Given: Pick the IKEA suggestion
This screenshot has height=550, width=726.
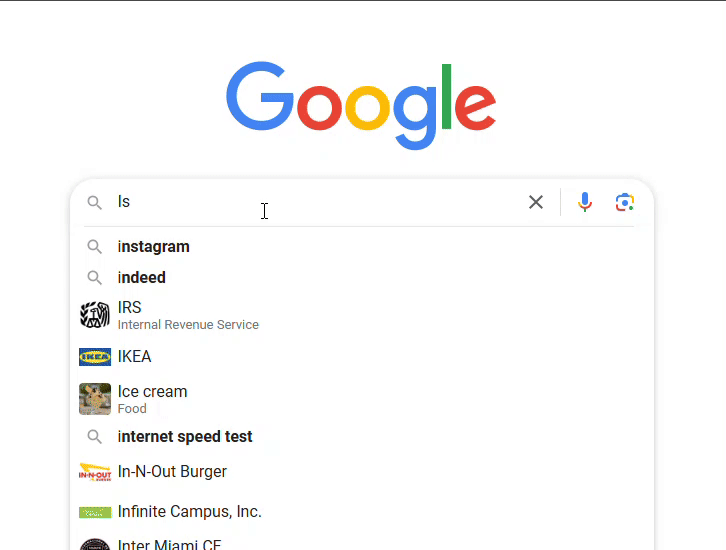Looking at the screenshot, I should point(135,357).
